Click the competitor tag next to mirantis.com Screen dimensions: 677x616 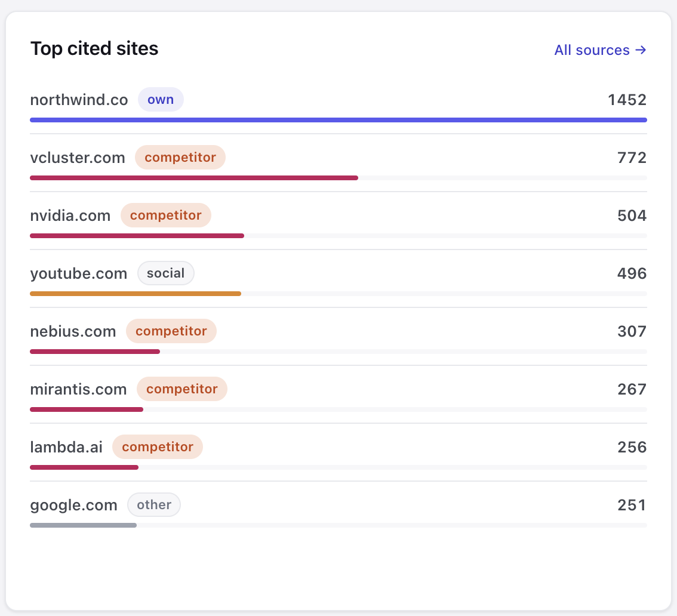click(181, 389)
